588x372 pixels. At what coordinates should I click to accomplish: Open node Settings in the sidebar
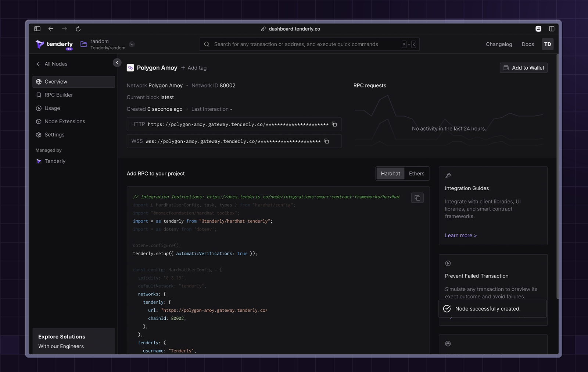(73, 135)
